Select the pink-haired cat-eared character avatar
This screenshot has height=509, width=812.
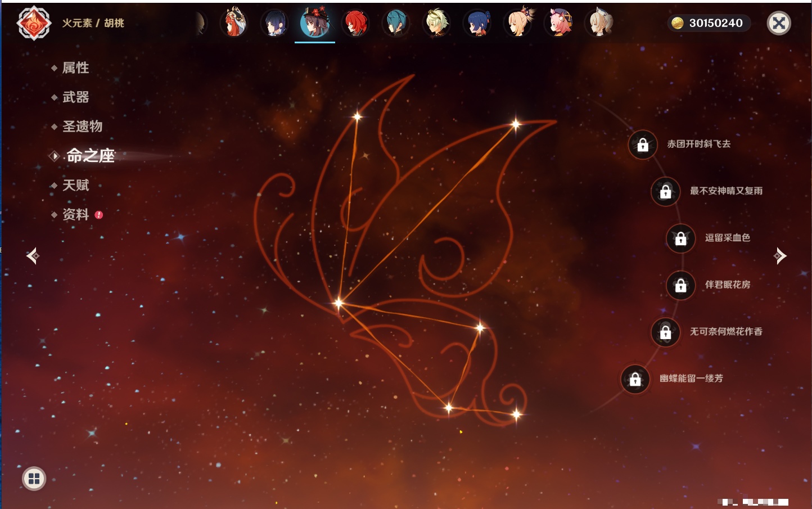558,23
